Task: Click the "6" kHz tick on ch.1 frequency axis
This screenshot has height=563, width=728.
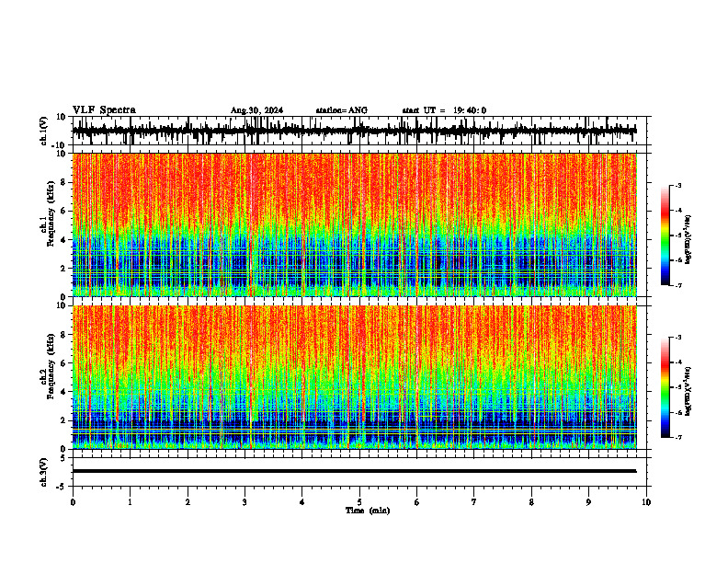Action: coord(63,212)
